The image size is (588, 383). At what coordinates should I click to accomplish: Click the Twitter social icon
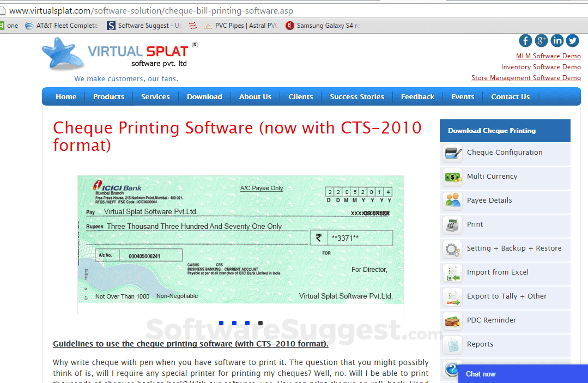click(x=572, y=40)
